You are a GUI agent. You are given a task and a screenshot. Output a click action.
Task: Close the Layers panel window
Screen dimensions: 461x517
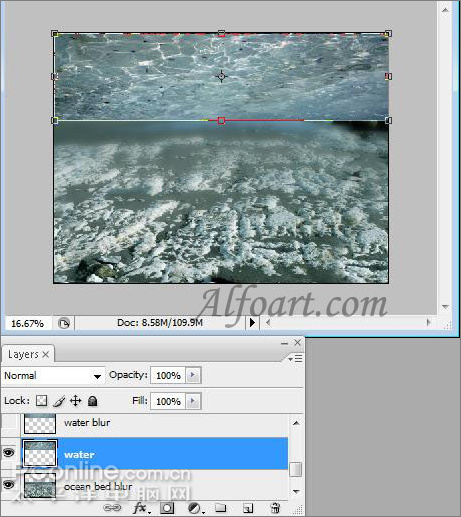tap(298, 342)
